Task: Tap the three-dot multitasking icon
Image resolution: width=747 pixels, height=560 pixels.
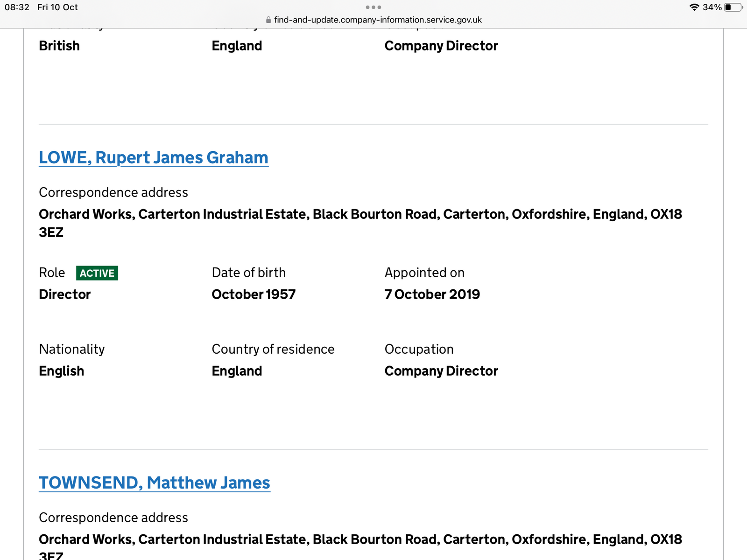Action: click(373, 7)
